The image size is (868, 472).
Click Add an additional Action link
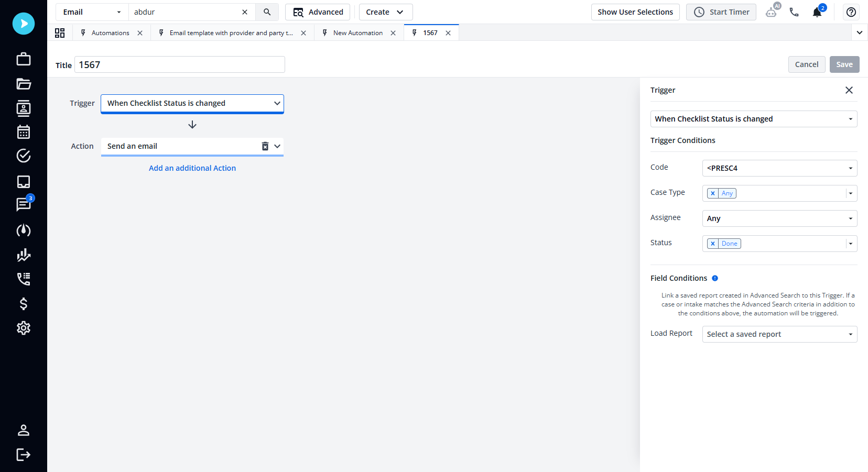click(x=192, y=168)
